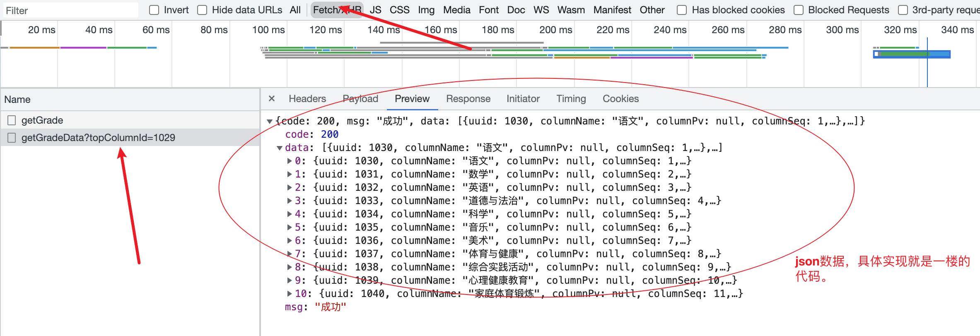Select the getGradeData?topColumnId=1029 request
This screenshot has width=980, height=336.
tap(130, 138)
